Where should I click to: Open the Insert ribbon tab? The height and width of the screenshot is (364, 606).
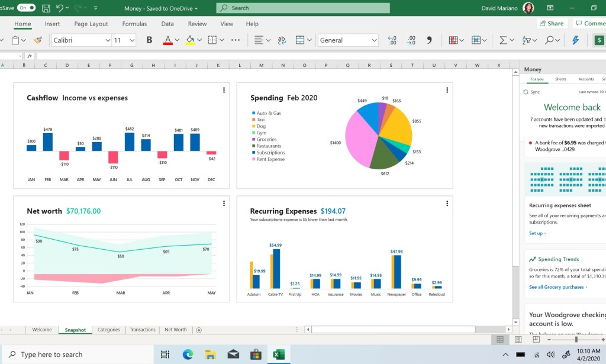coord(52,24)
